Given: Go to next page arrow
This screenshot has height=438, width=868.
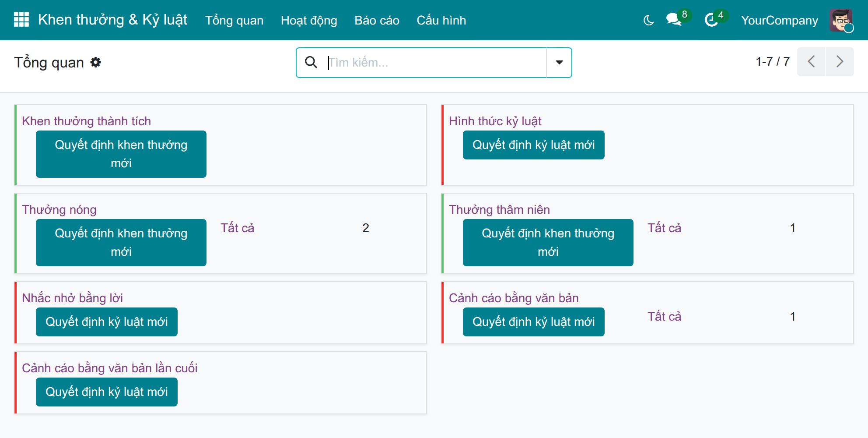Looking at the screenshot, I should click(840, 62).
